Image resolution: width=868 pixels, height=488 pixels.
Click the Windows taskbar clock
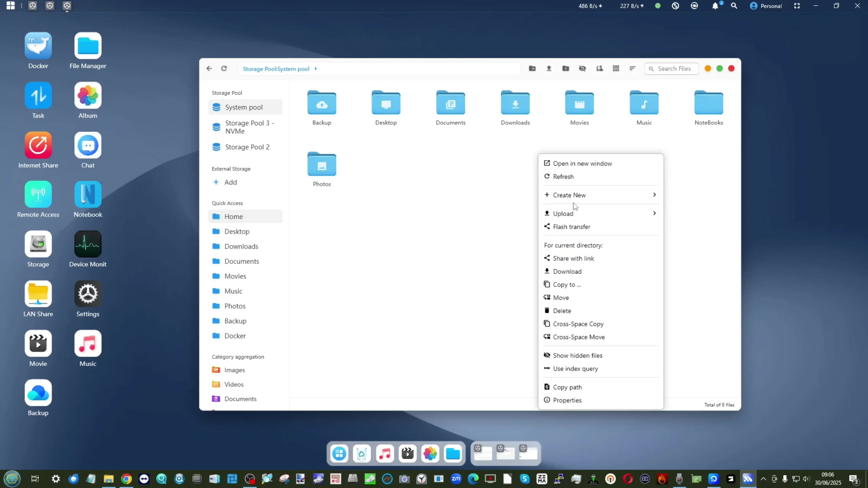[828, 479]
